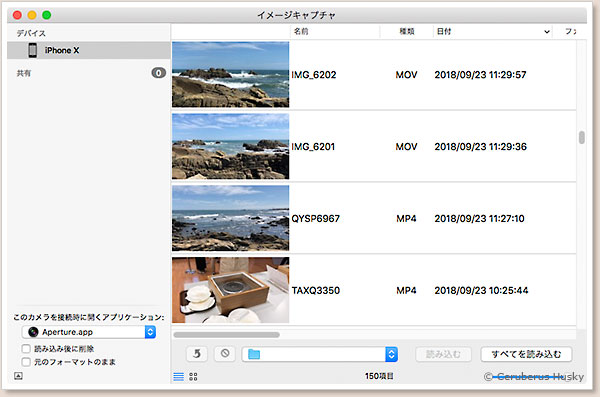Open the Aperture.app application dropdown

pyautogui.click(x=89, y=332)
